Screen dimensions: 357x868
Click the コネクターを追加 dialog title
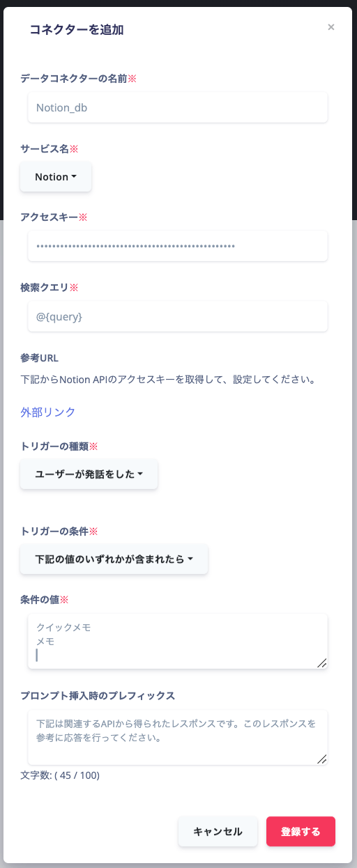77,29
